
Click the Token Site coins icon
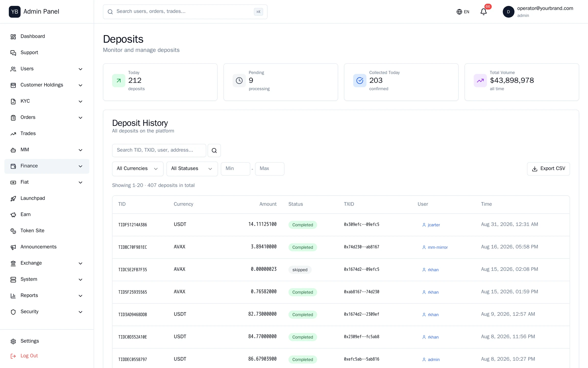pyautogui.click(x=13, y=231)
